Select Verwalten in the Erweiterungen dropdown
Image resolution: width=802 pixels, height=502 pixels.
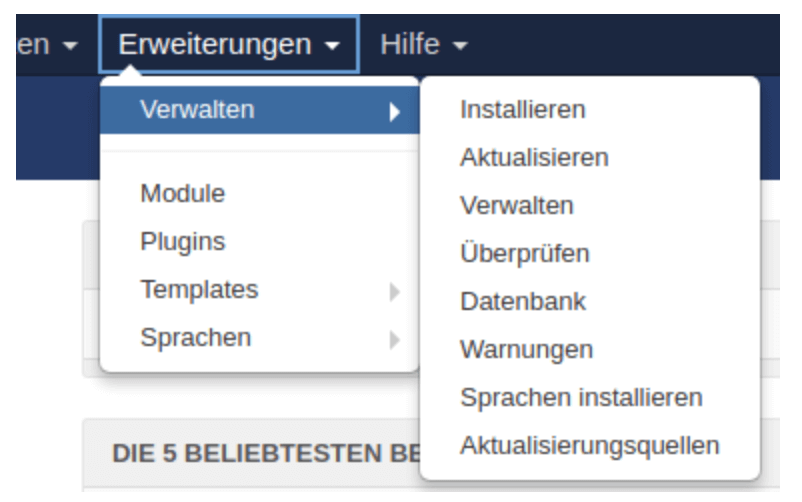pyautogui.click(x=260, y=110)
